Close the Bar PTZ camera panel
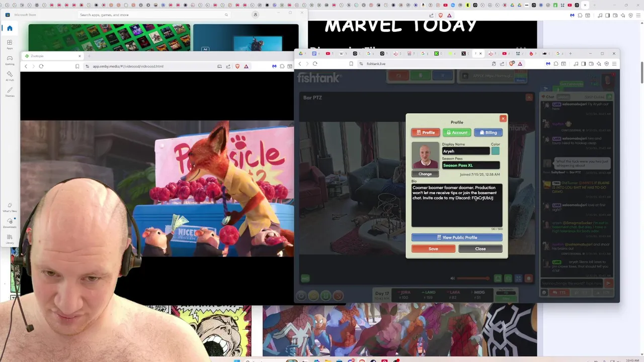The image size is (644, 362). coord(529,98)
